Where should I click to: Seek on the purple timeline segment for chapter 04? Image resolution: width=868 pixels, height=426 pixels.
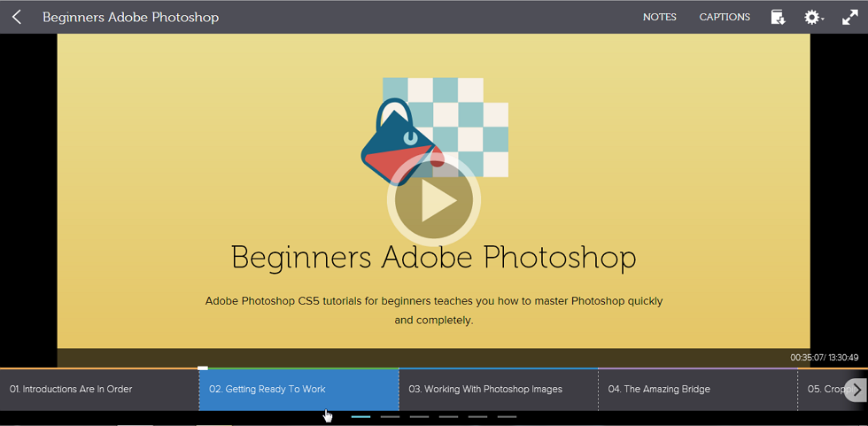(x=698, y=368)
